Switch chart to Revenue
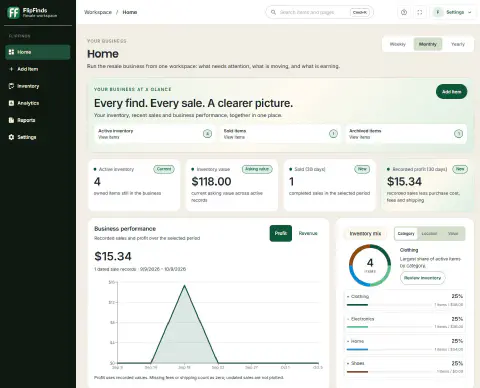Viewport: 480px width, 388px height. 308,233
